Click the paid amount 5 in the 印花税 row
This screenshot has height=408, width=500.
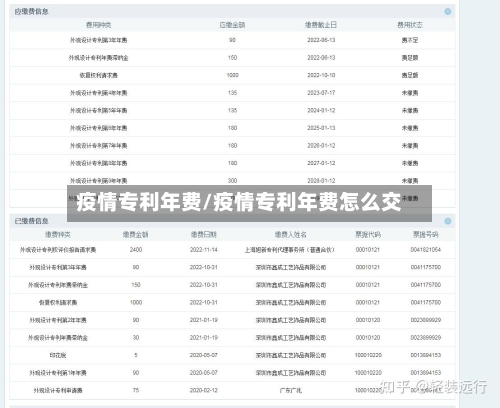136,355
